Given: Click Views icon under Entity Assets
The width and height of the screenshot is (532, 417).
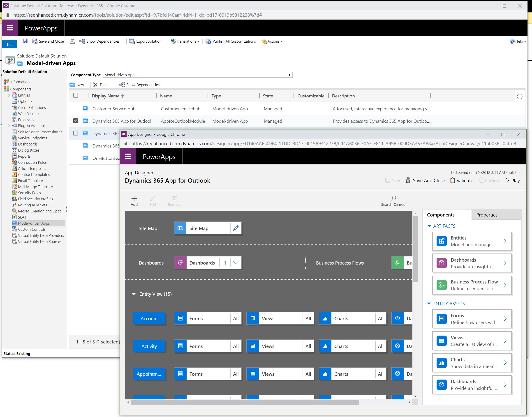Looking at the screenshot, I should pyautogui.click(x=442, y=341).
